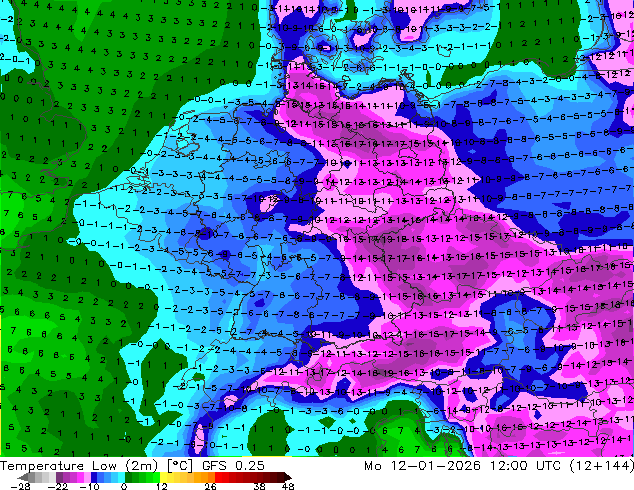Screen dimensions: 634x490
Task: Click the "GFS 0.25" model label
Action: pos(233,466)
